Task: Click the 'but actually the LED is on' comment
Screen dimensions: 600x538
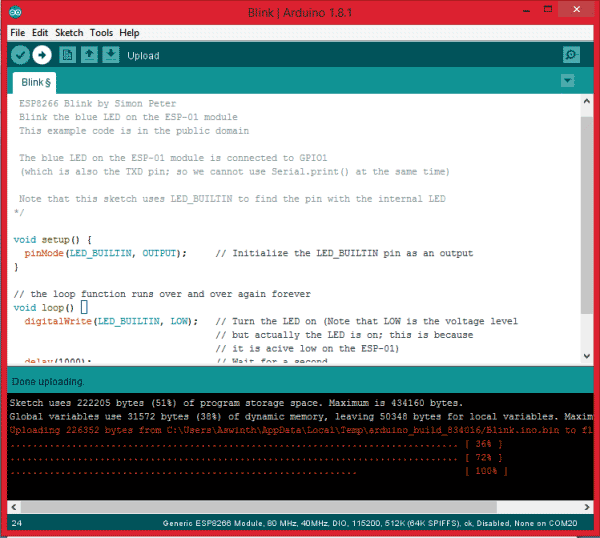Action: point(344,335)
